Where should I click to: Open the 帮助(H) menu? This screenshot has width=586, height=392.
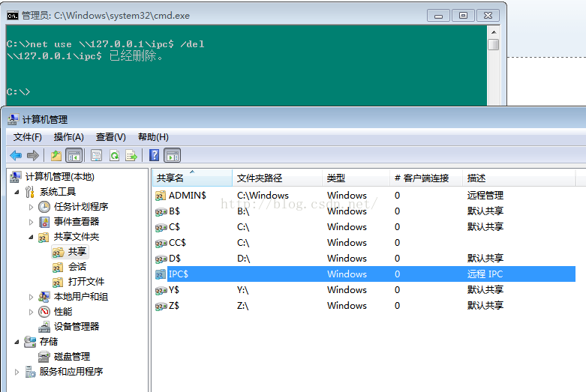[153, 137]
